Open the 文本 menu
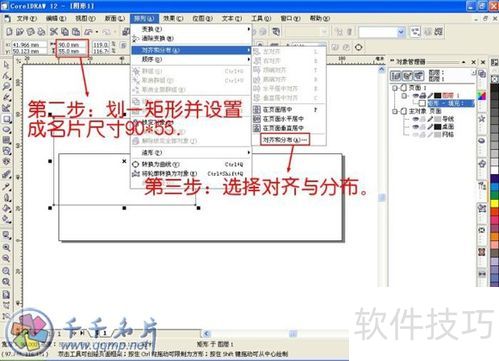 click(x=232, y=18)
